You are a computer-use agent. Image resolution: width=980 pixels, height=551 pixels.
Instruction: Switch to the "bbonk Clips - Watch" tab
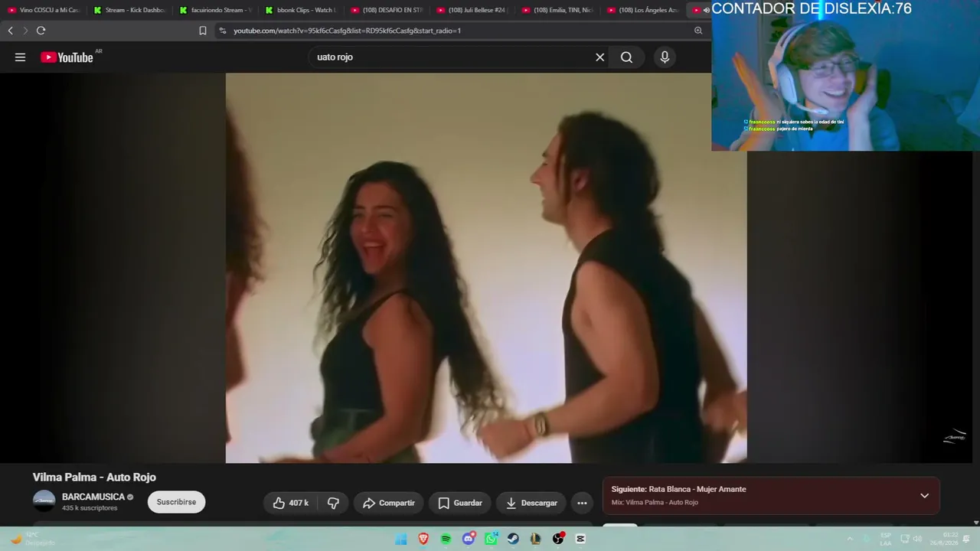[x=300, y=10]
